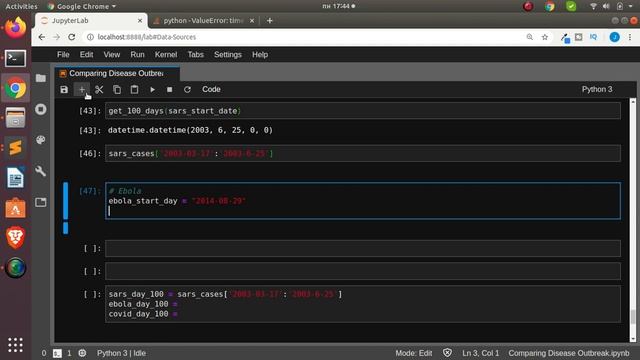The width and height of the screenshot is (640, 360).
Task: Click the first empty code cell
Action: (x=363, y=248)
